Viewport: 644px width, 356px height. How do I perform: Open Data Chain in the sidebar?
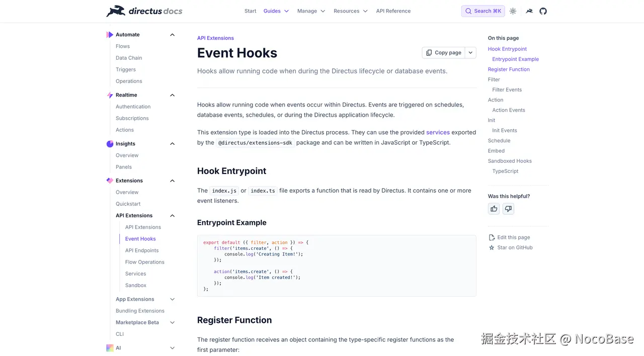pyautogui.click(x=129, y=58)
